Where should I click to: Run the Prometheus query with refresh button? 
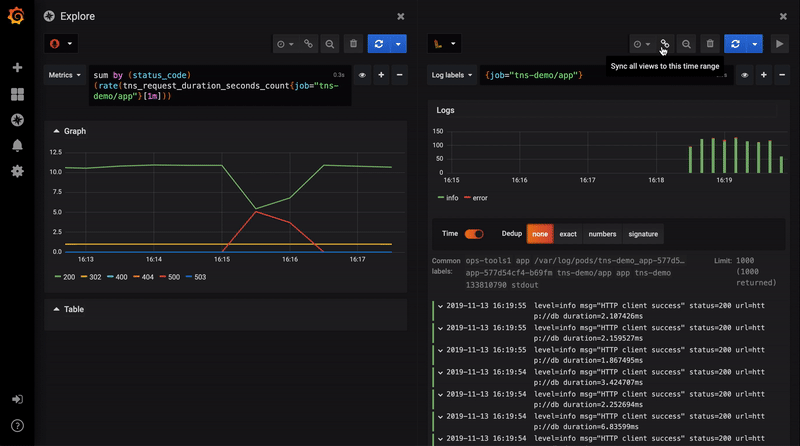(377, 44)
